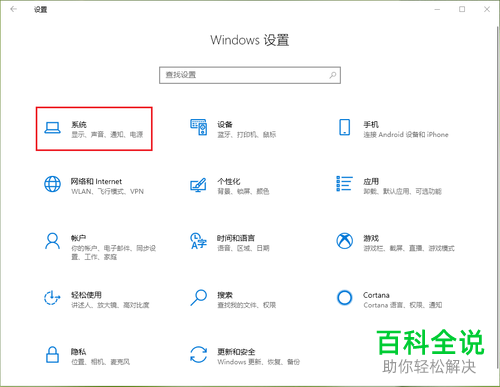
Task: Minimize the 设置 window
Action: click(x=437, y=9)
